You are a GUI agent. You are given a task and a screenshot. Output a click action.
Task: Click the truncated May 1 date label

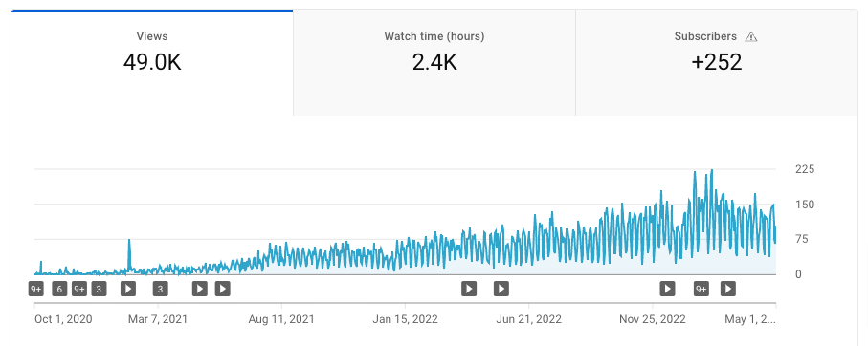coord(750,319)
